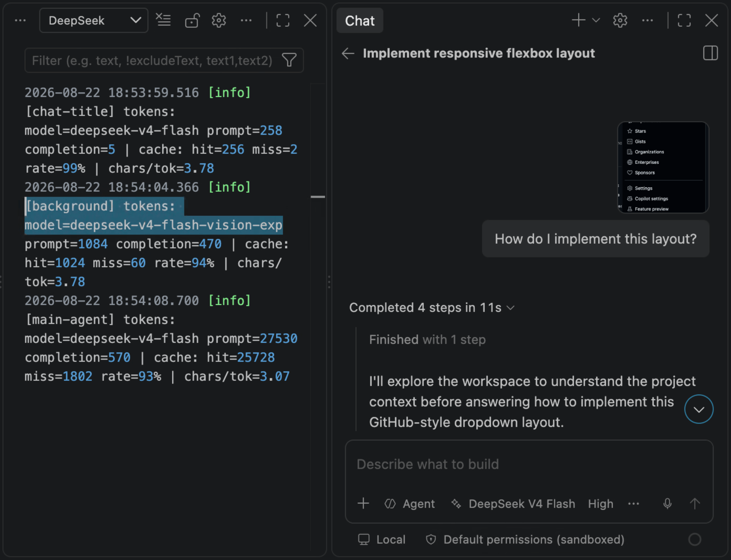Open Default permissions (sandboxed) settings
This screenshot has height=560, width=731.
point(525,540)
